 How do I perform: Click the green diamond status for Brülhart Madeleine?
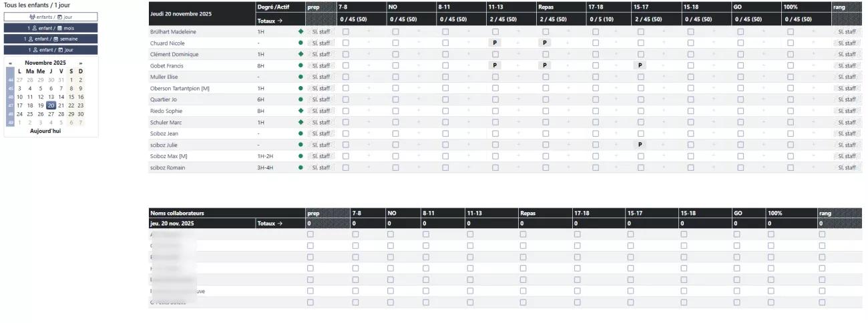(300, 31)
